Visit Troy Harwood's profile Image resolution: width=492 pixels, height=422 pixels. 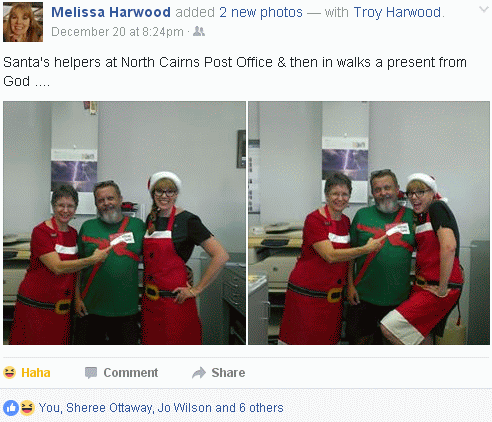click(x=397, y=13)
